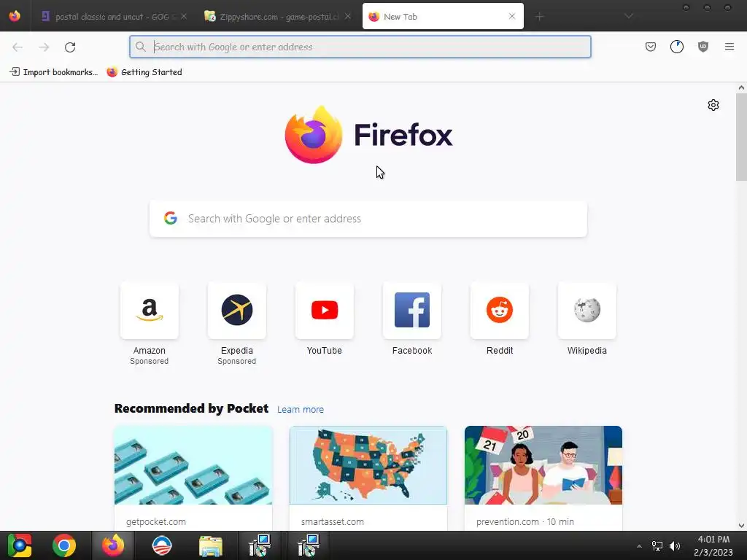Launch Google Chrome from taskbar
The width and height of the screenshot is (747, 560).
point(64,545)
